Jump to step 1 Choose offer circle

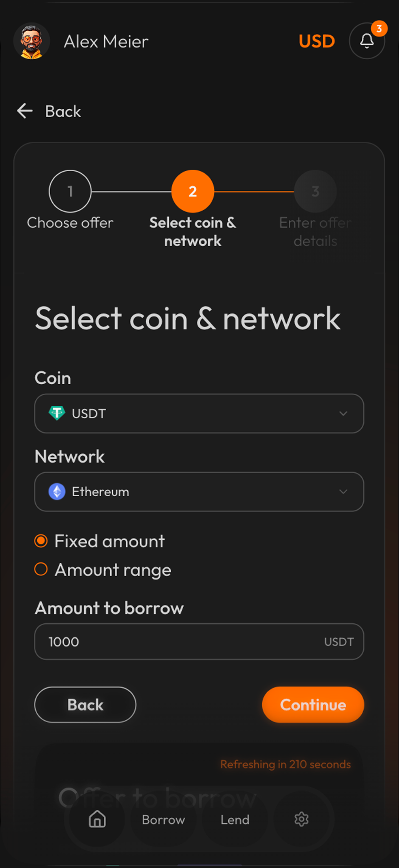tap(70, 191)
